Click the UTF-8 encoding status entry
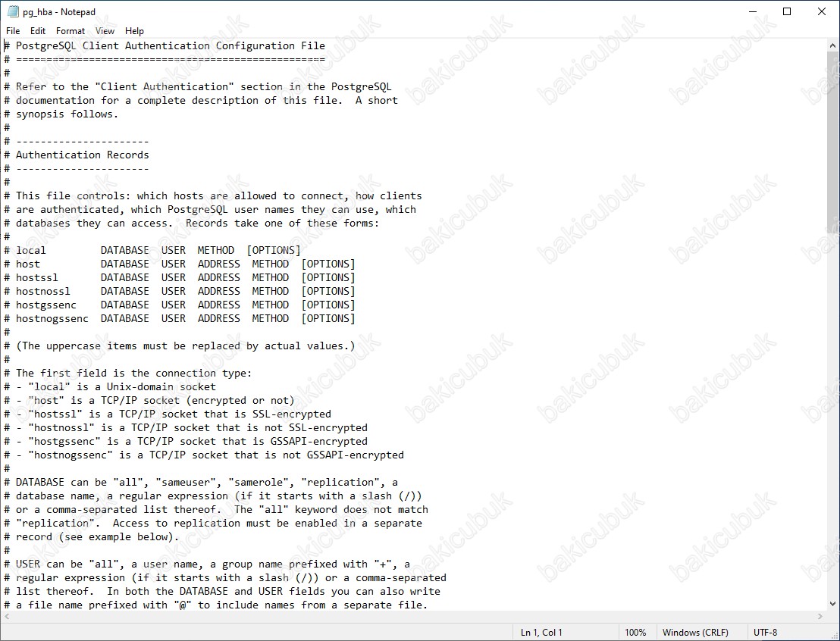Viewport: 840px width, 641px height. pyautogui.click(x=765, y=633)
